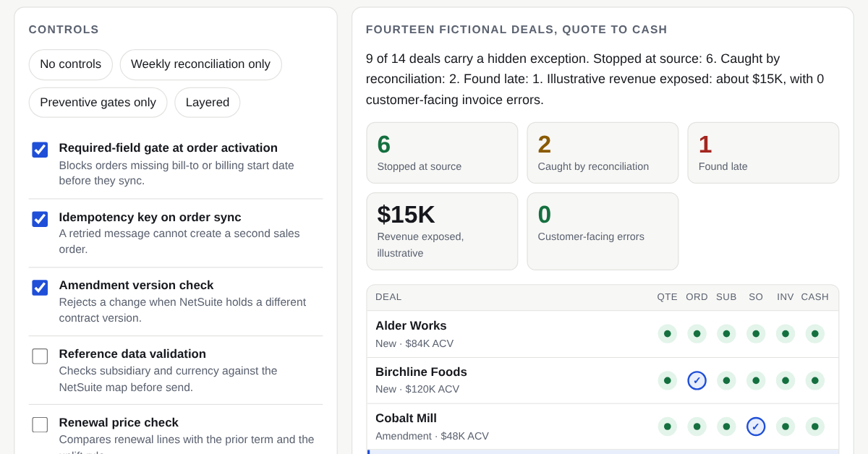Click Birchline Foods QTE stage dot

tap(668, 380)
